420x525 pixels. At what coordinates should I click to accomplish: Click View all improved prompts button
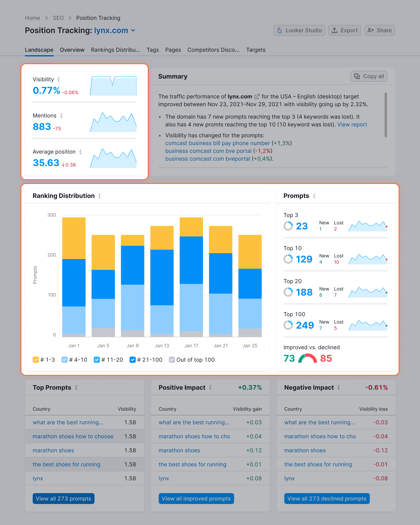tap(196, 498)
